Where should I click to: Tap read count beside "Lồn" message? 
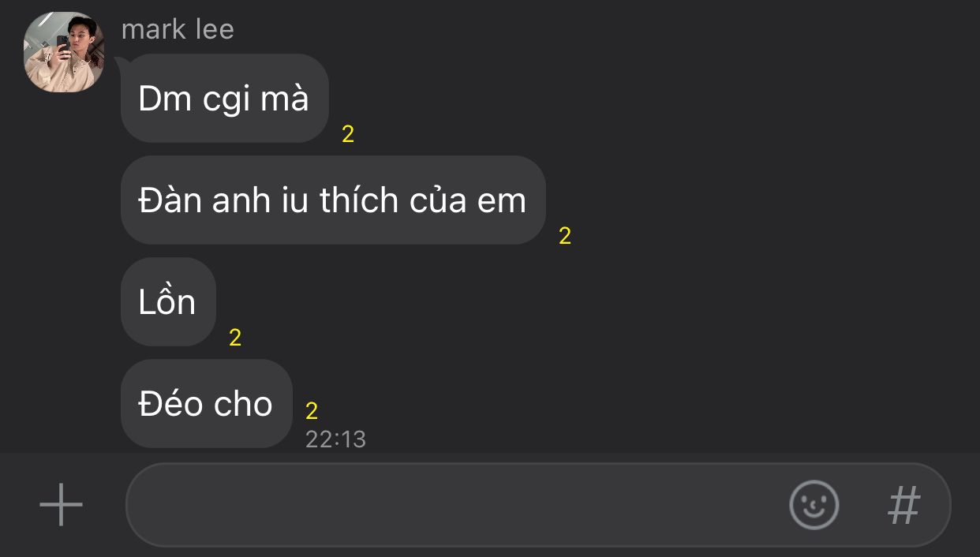[235, 338]
